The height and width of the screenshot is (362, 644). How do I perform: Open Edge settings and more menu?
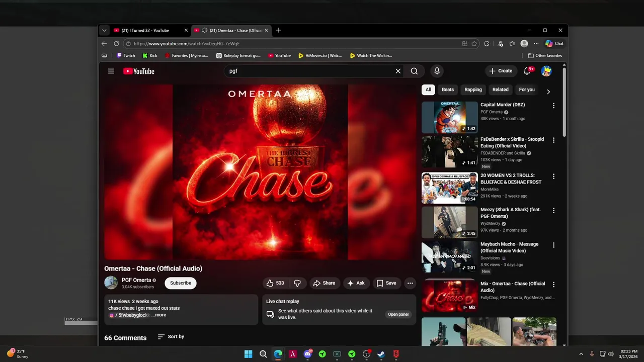(536, 44)
